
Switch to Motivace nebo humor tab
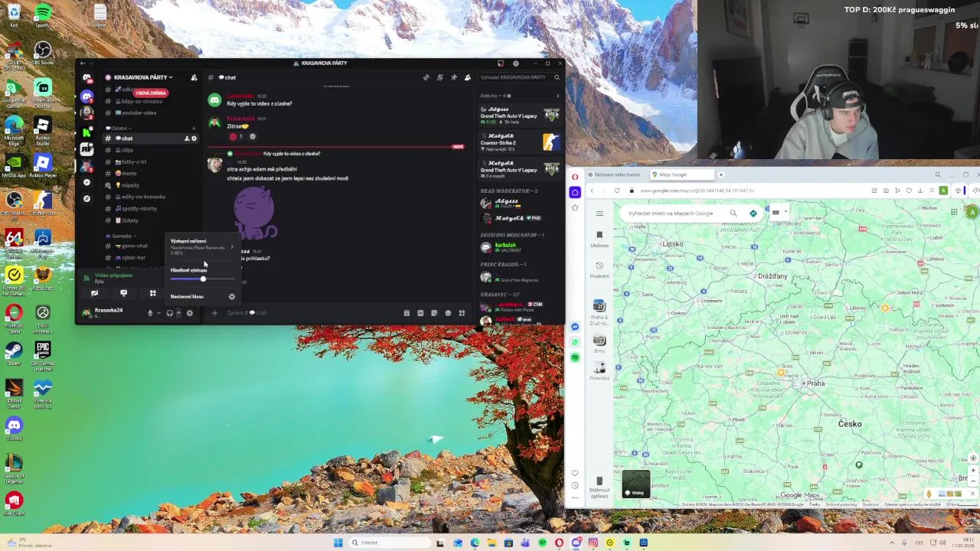(616, 174)
